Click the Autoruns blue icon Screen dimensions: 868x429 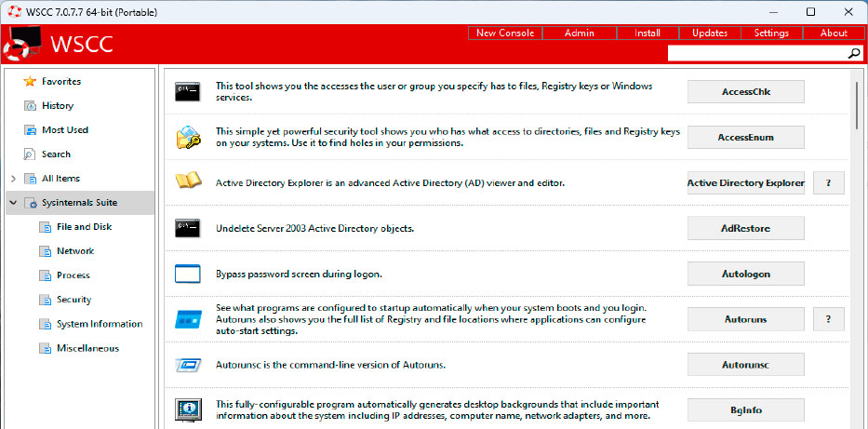tap(186, 319)
